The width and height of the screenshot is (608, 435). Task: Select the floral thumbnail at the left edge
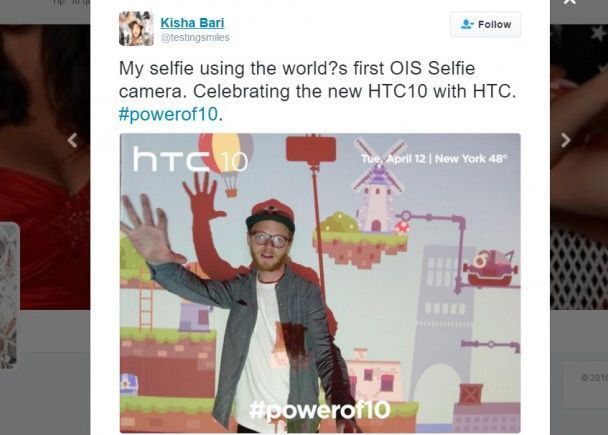click(x=9, y=295)
